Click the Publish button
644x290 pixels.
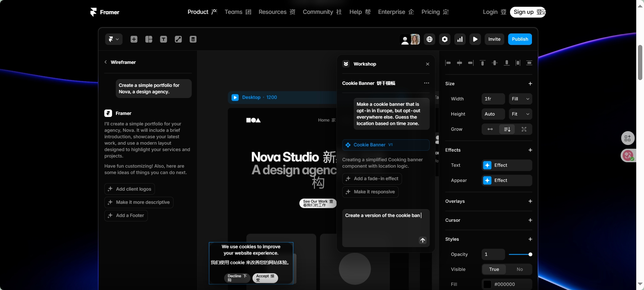(520, 39)
